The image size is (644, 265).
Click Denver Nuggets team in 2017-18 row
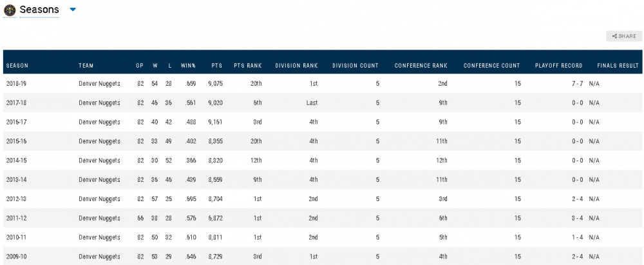(x=99, y=103)
